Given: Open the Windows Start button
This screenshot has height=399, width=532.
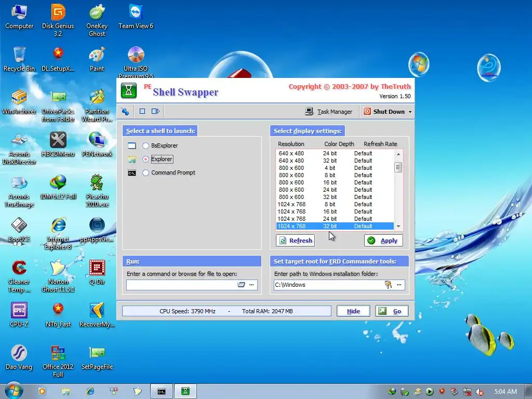Looking at the screenshot, I should point(14,391).
